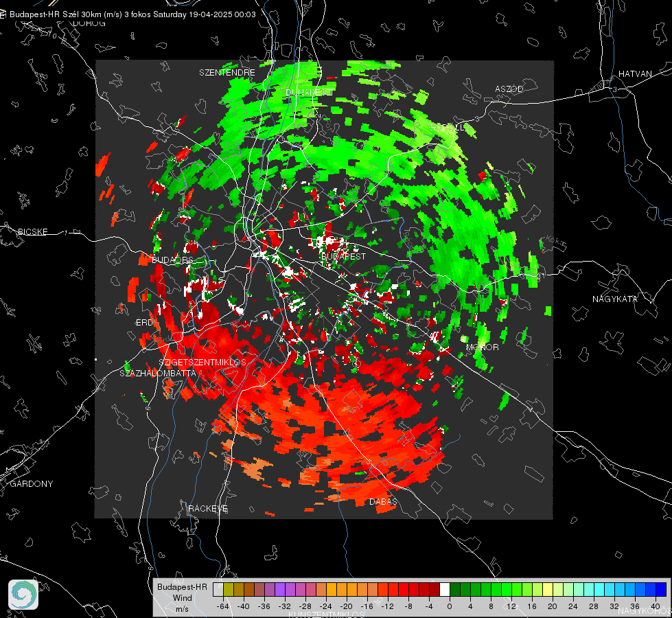Click the SZENTENDRE city label

click(x=227, y=73)
